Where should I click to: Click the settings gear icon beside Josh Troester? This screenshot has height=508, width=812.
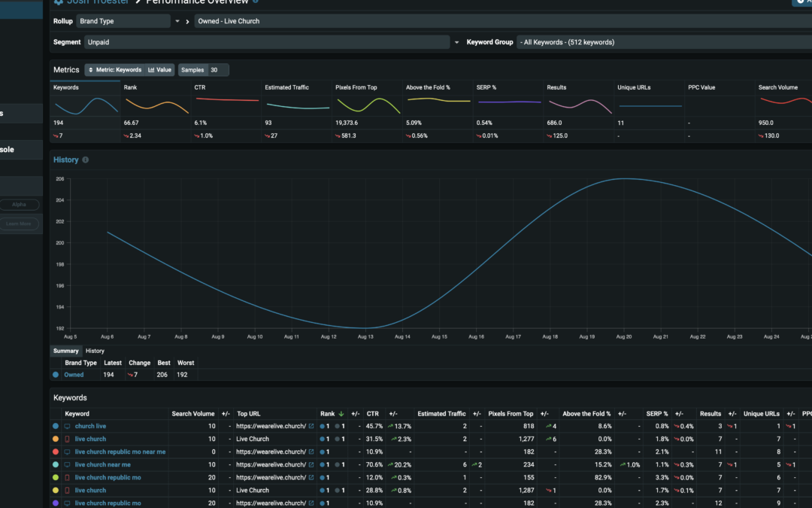point(59,2)
